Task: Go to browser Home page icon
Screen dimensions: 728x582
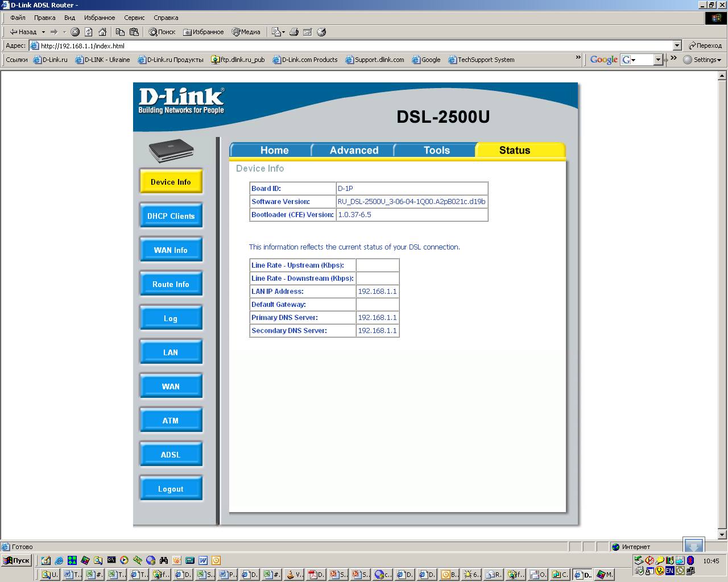Action: (102, 32)
